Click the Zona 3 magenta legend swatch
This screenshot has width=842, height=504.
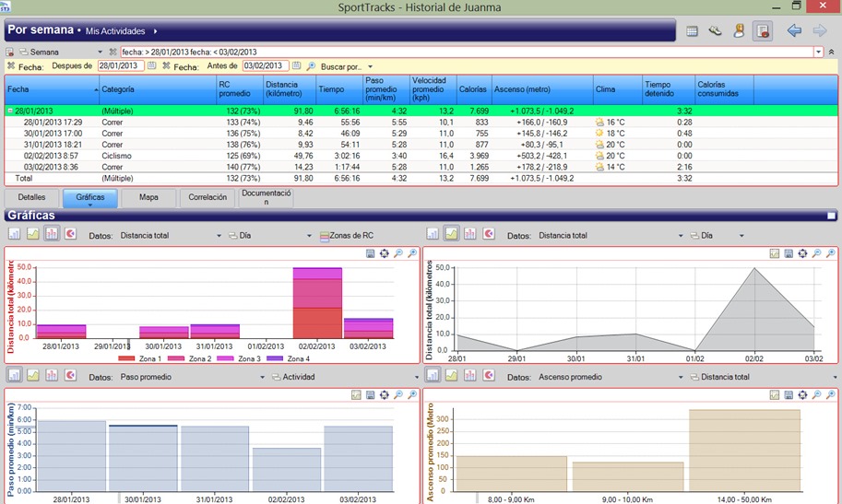tap(226, 358)
